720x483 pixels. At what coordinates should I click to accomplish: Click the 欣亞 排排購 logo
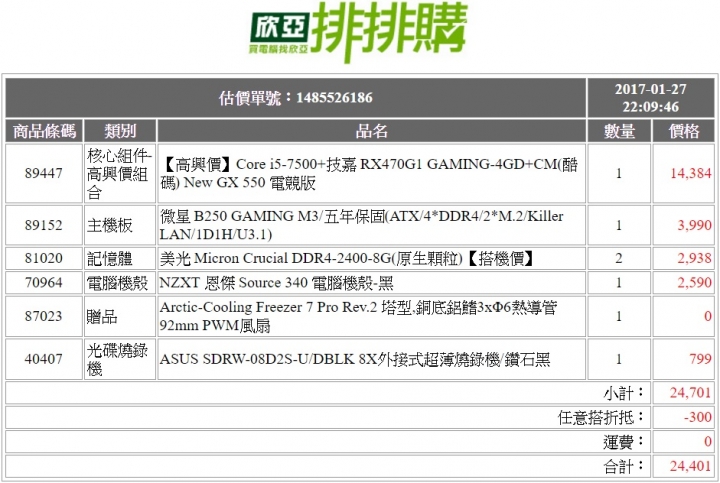pos(358,32)
